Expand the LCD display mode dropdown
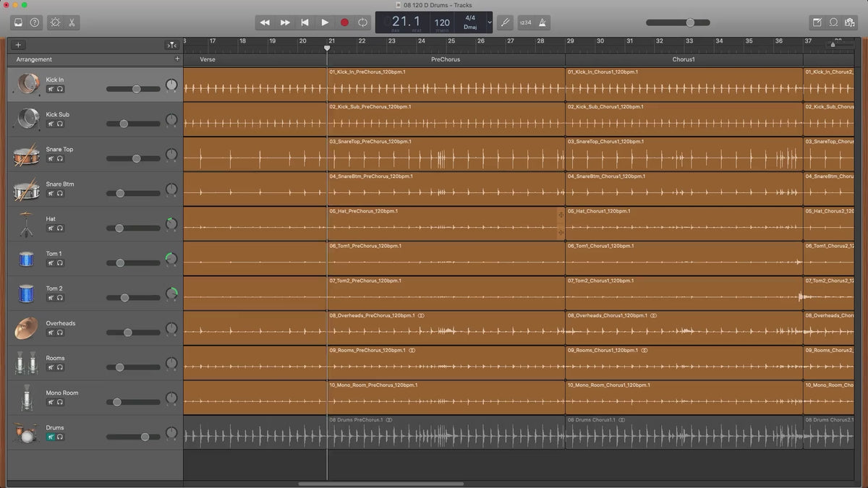868x488 pixels. click(489, 22)
